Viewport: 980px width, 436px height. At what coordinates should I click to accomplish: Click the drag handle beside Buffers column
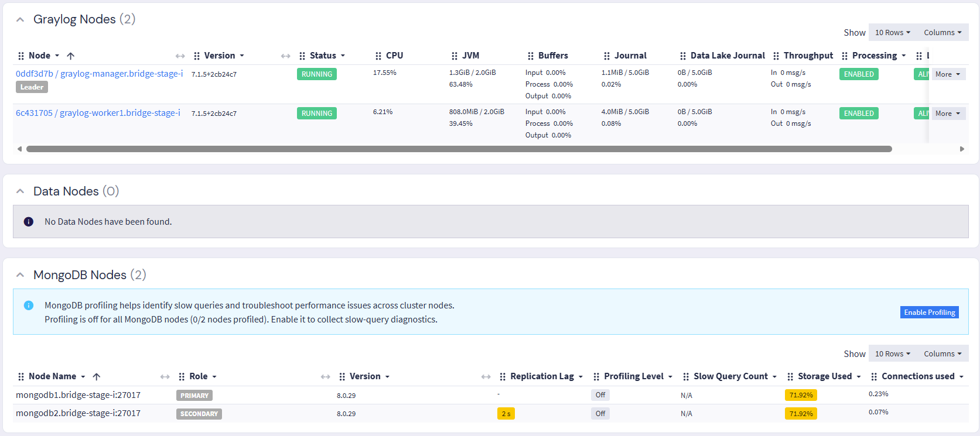[531, 56]
